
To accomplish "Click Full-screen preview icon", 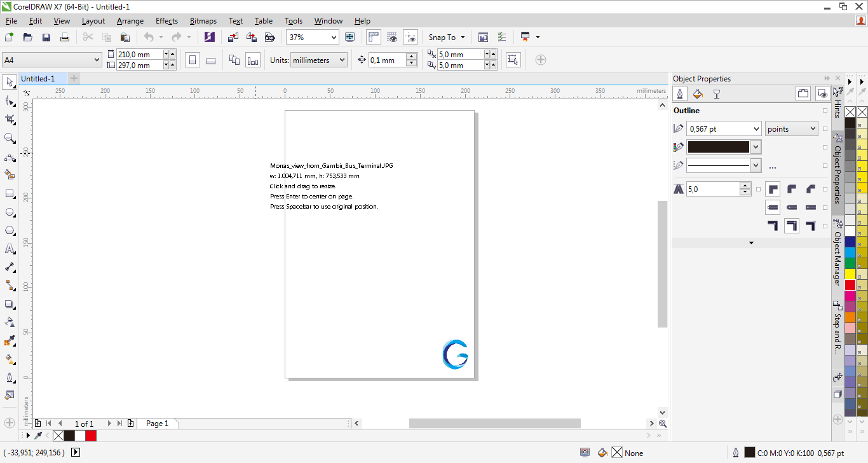I will pyautogui.click(x=349, y=38).
